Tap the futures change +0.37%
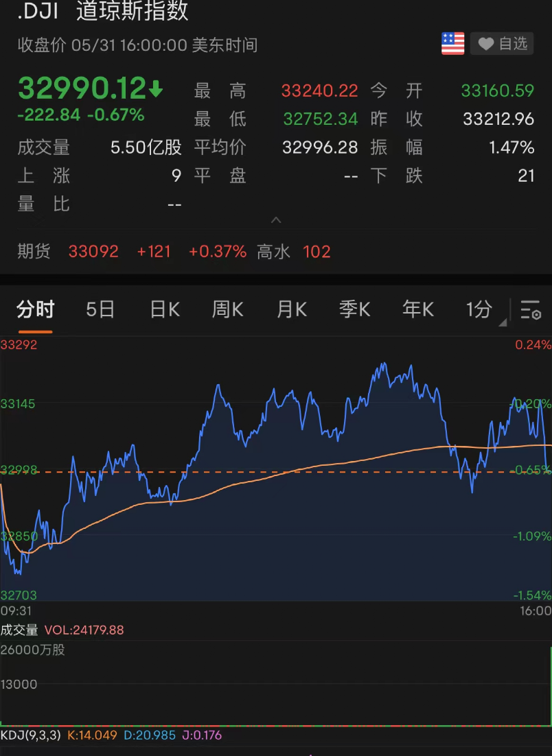 pos(218,252)
